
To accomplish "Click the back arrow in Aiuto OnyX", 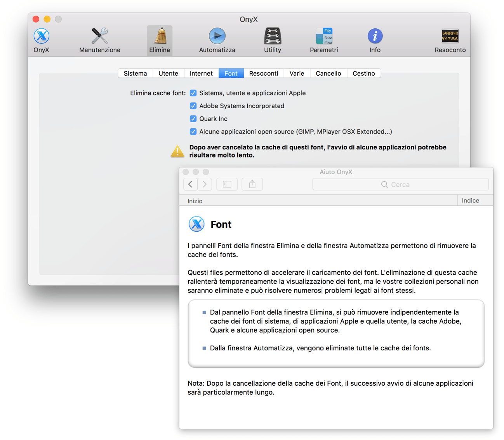I will 190,184.
